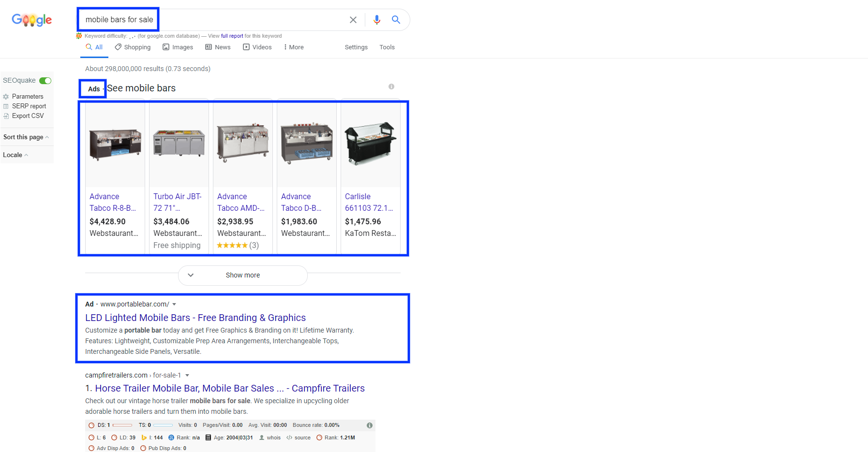Open the dropdown arrow next to portablebar.com
The image size is (868, 452).
[x=174, y=305]
